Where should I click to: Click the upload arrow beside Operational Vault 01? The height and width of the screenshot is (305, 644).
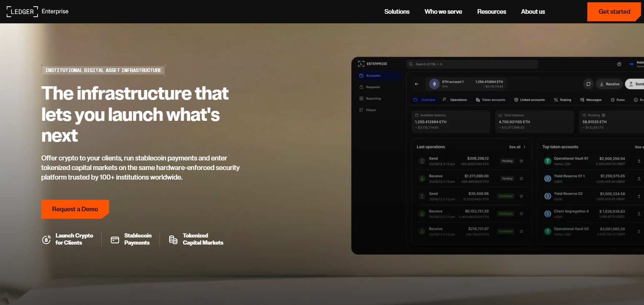(639, 161)
